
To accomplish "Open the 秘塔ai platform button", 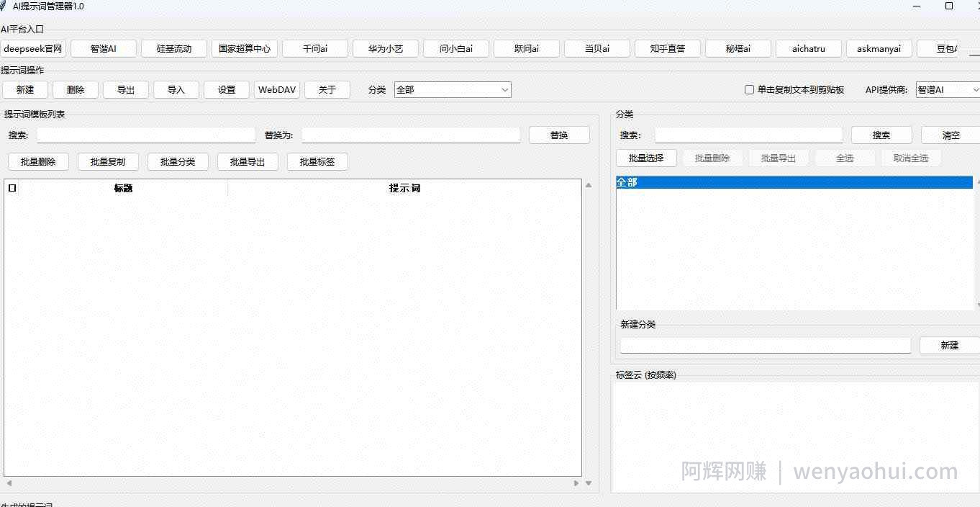I will click(x=738, y=49).
